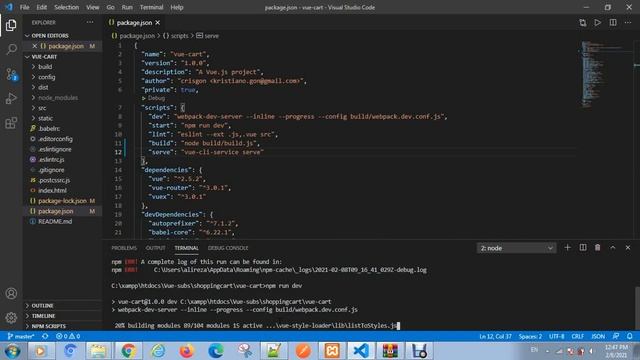Close the package.json editor tab
640x360 pixels.
[158, 23]
